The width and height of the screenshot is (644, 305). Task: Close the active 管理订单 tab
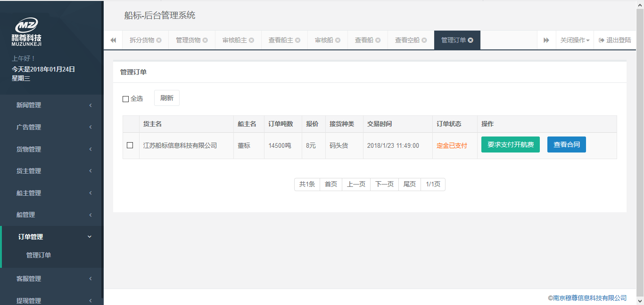pyautogui.click(x=471, y=40)
